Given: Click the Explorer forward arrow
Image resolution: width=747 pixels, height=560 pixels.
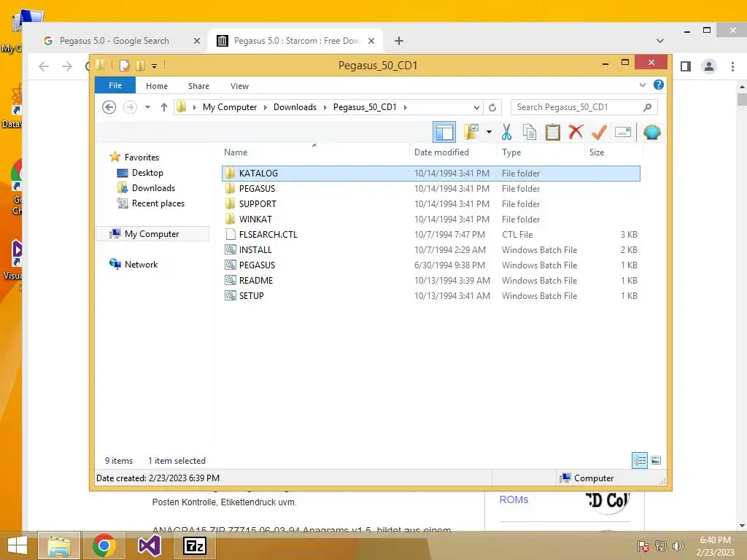Looking at the screenshot, I should pyautogui.click(x=130, y=107).
